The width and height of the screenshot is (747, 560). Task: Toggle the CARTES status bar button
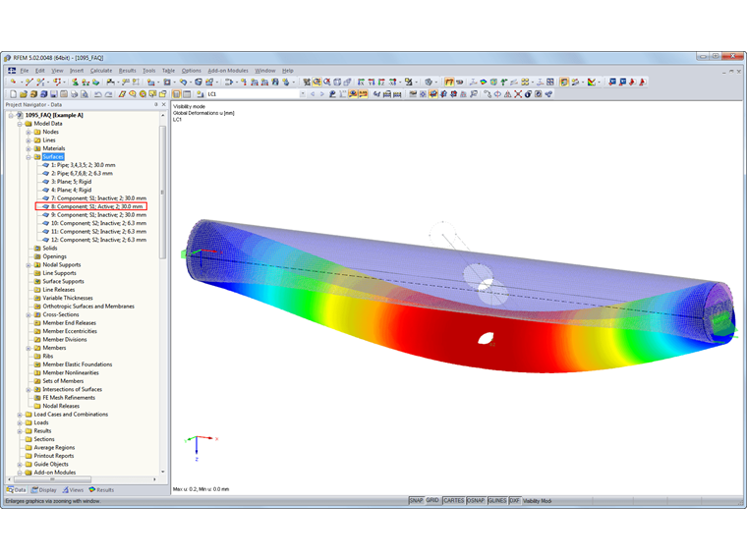pos(453,501)
